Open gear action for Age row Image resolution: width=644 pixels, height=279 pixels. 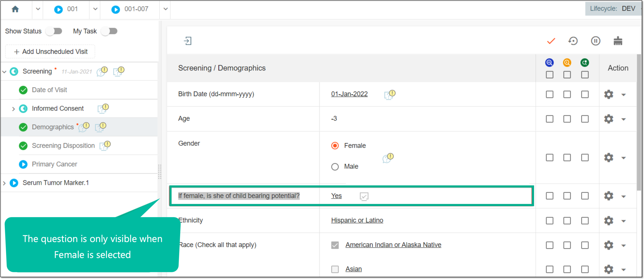pos(608,119)
